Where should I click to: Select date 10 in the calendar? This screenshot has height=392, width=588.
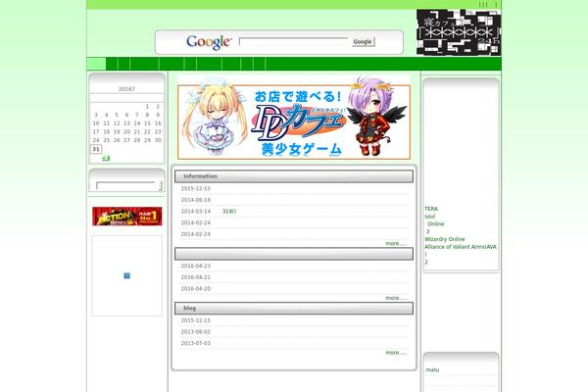click(96, 123)
